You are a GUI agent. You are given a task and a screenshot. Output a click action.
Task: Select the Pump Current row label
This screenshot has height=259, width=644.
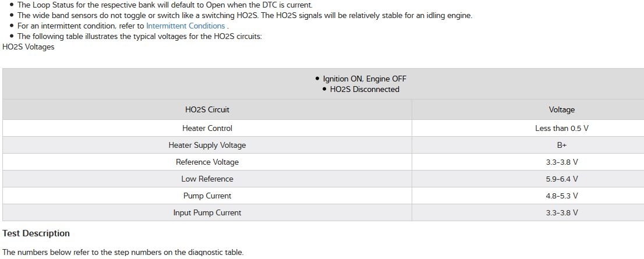click(x=207, y=196)
